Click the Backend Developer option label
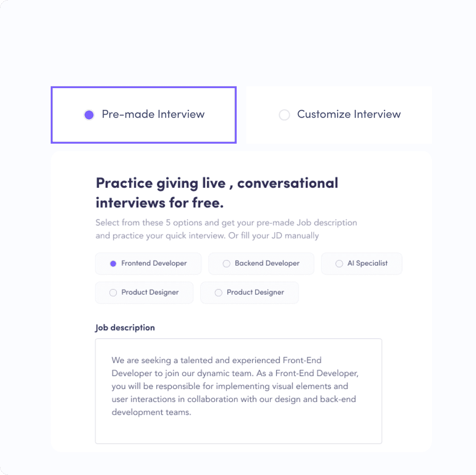Image resolution: width=476 pixels, height=475 pixels. (267, 263)
